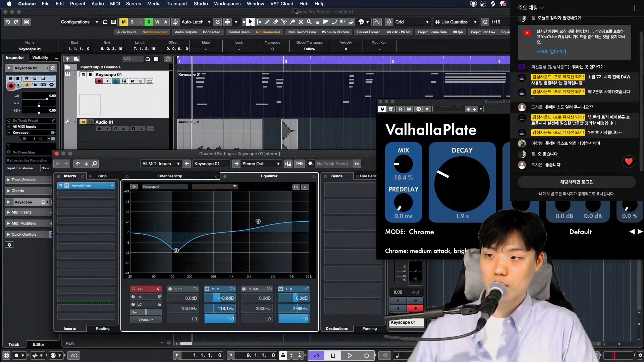
Task: Click the transport Record circle button
Action: tap(366, 355)
